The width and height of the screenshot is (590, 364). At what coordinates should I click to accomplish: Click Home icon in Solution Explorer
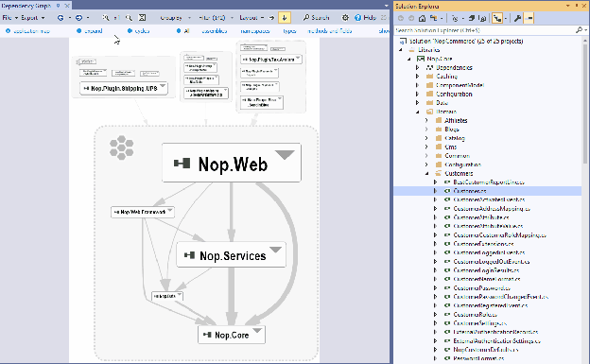click(x=423, y=18)
